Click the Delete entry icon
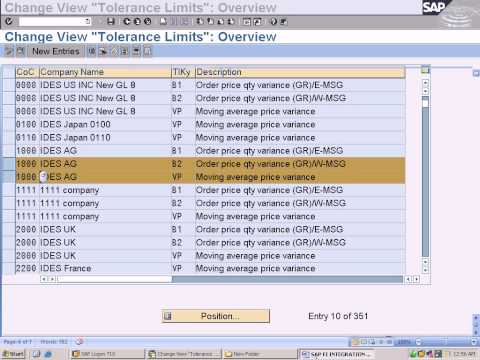Screen dimensions: 480x360 tap(103, 51)
